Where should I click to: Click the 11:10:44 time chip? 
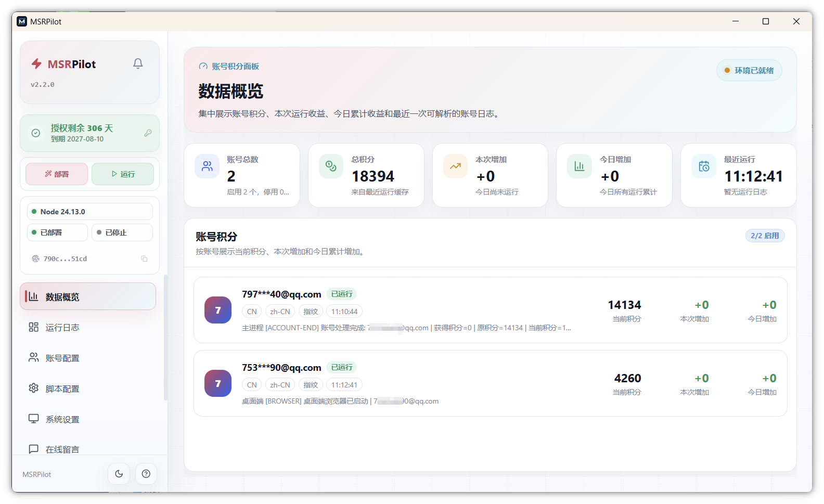click(344, 312)
